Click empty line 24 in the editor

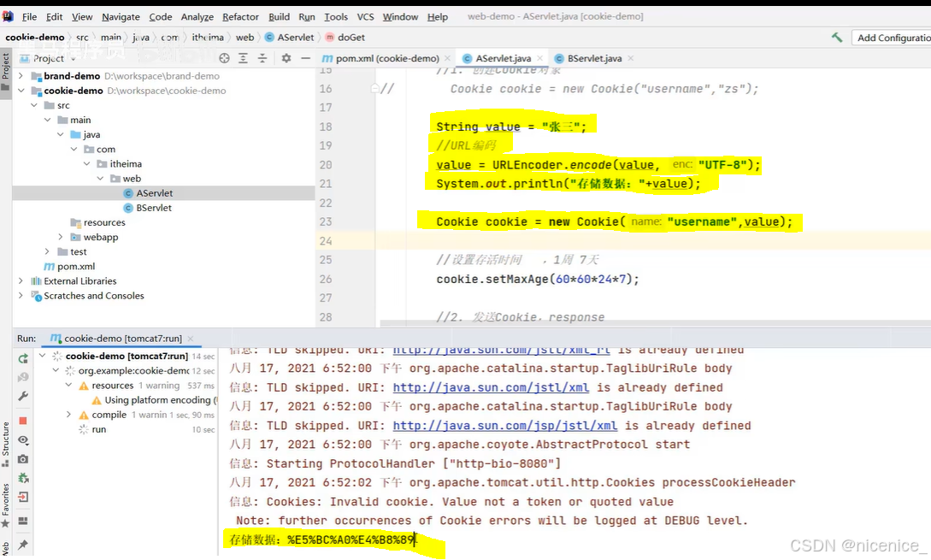(653, 240)
